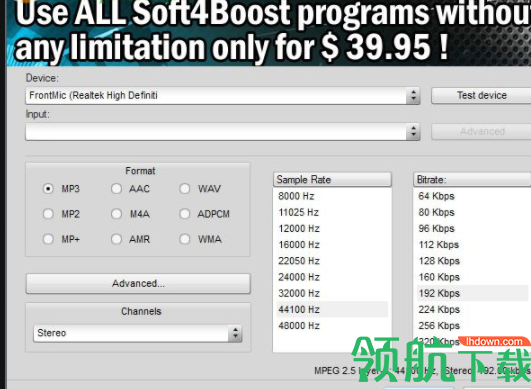Select 8000 Hz sample rate
531x389 pixels.
pos(332,196)
